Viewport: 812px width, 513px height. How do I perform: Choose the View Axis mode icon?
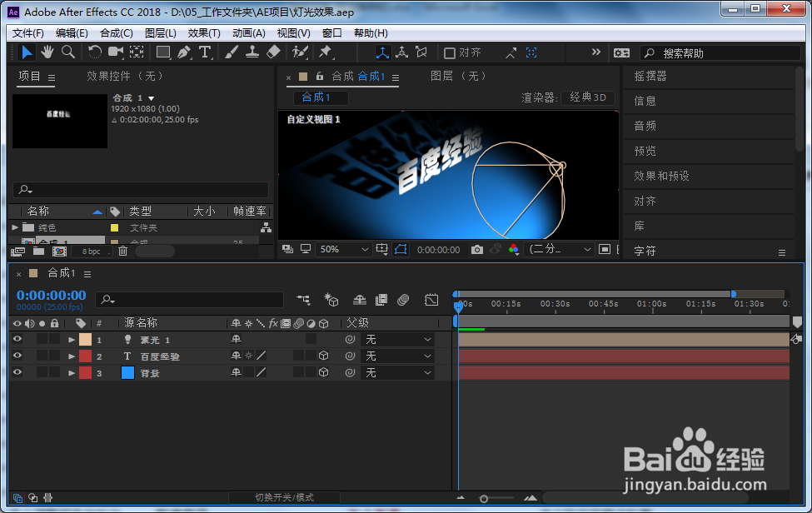point(421,52)
